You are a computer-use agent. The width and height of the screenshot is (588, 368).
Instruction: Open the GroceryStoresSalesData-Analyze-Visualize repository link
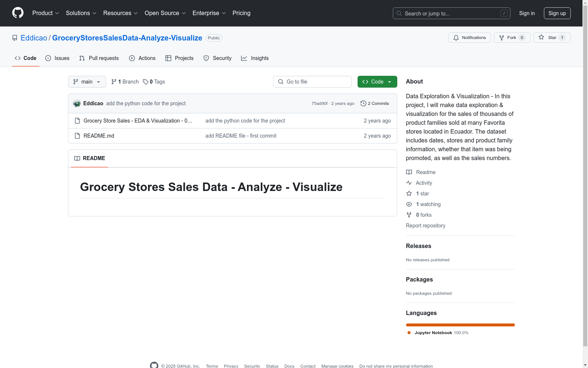pyautogui.click(x=127, y=38)
